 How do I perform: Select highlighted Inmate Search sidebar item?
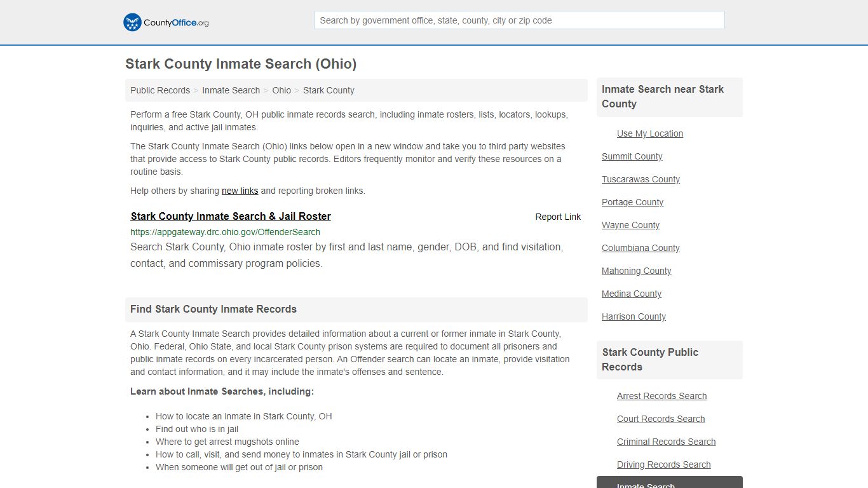(670, 482)
